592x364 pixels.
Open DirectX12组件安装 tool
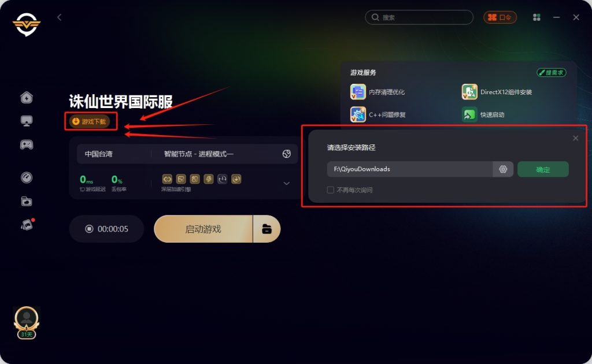click(497, 92)
